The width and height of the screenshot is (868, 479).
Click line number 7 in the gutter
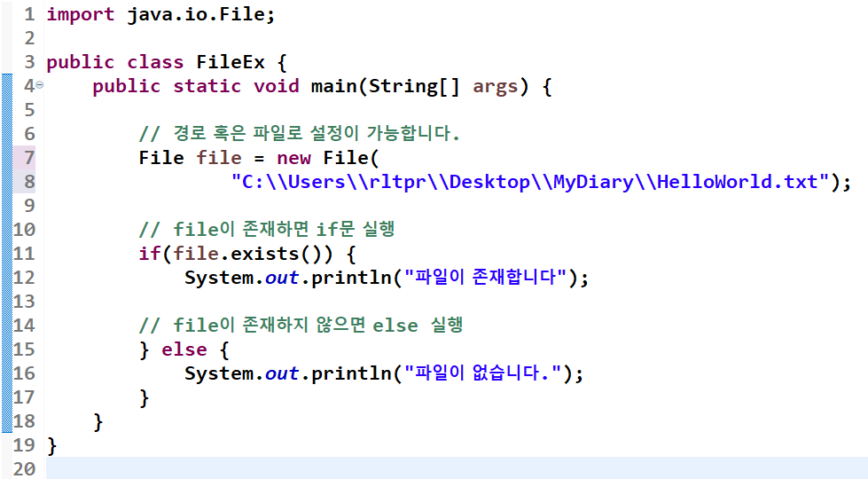click(28, 158)
